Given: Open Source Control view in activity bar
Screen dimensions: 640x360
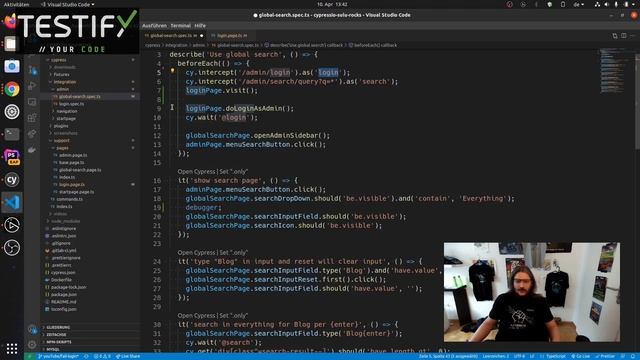Looking at the screenshot, I should pyautogui.click(x=32, y=71).
